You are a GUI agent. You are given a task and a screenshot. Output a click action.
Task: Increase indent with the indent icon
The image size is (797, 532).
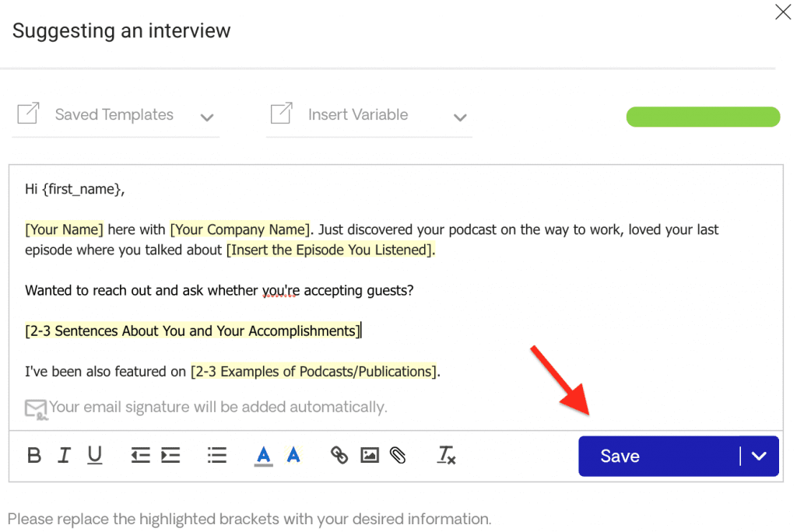[x=170, y=455]
